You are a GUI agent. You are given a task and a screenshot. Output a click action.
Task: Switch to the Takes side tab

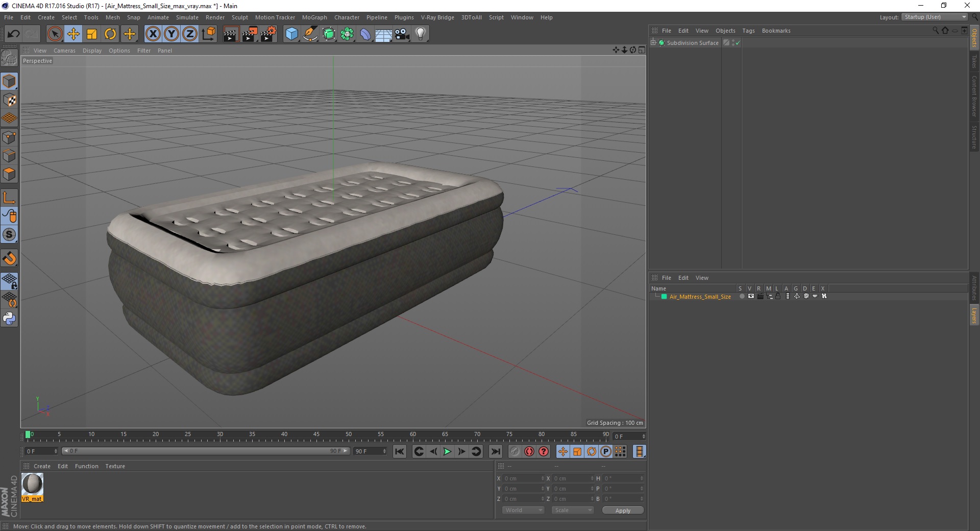point(974,61)
